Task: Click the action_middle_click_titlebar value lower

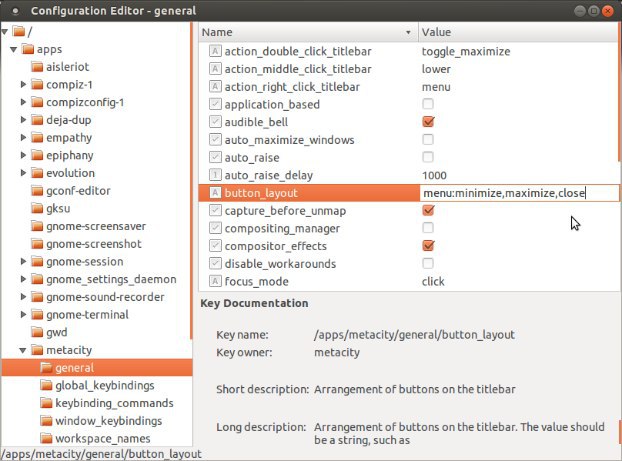Action: click(436, 69)
